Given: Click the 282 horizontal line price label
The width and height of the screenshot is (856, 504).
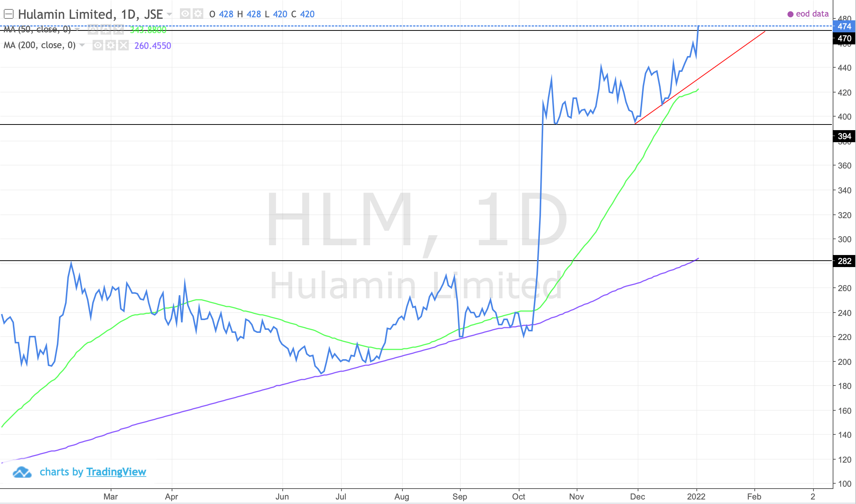Looking at the screenshot, I should point(844,261).
